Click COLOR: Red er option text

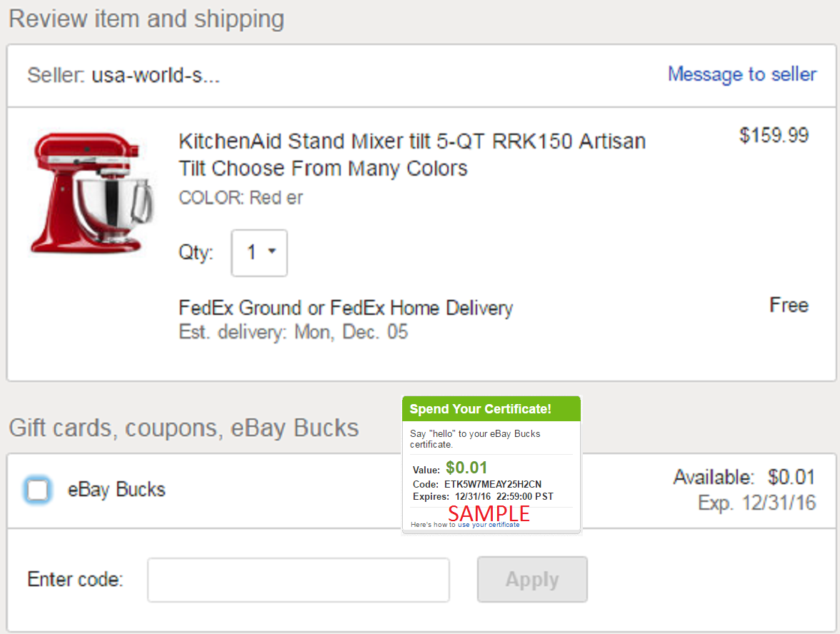pyautogui.click(x=241, y=198)
